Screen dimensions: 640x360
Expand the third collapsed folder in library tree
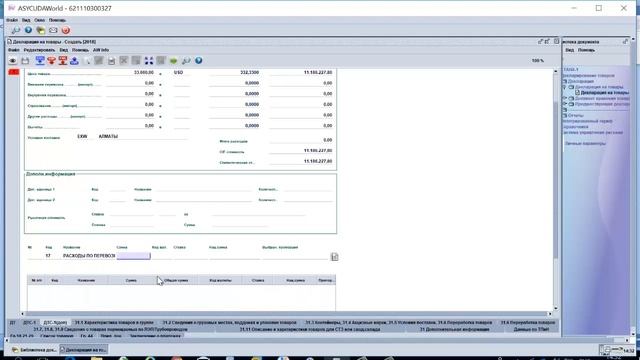[564, 104]
